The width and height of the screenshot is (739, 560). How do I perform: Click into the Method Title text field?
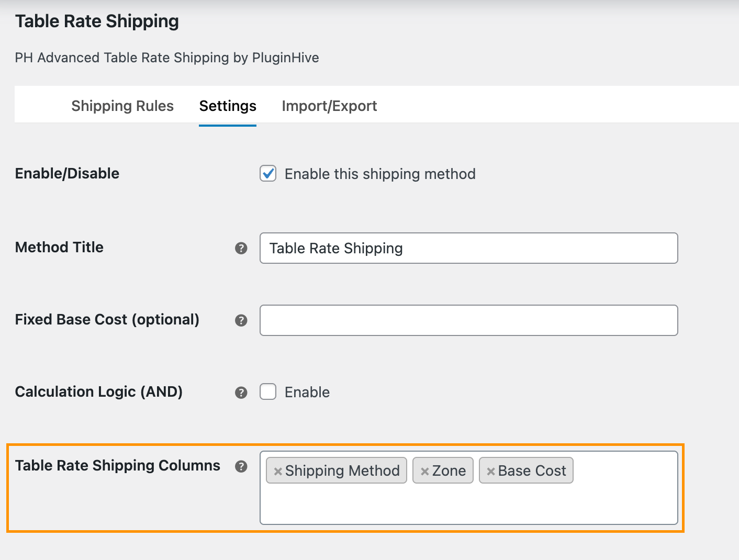pyautogui.click(x=468, y=248)
